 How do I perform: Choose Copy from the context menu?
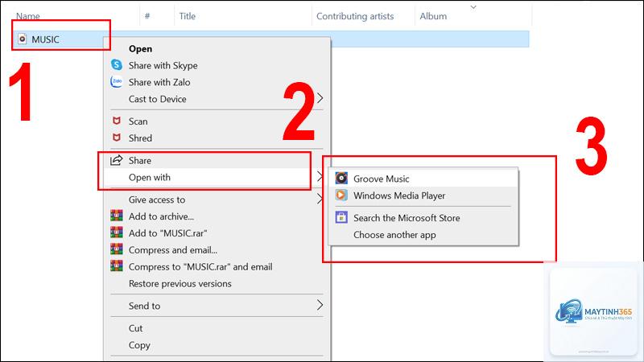(139, 345)
